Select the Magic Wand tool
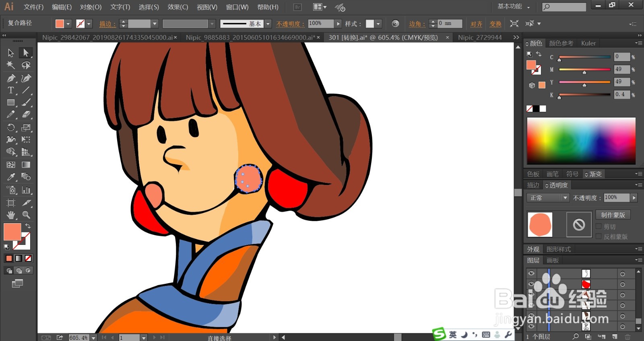This screenshot has width=644, height=341. point(11,65)
